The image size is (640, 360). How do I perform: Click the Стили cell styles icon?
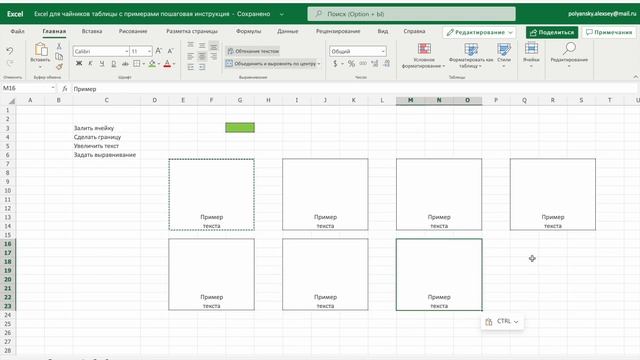[504, 49]
